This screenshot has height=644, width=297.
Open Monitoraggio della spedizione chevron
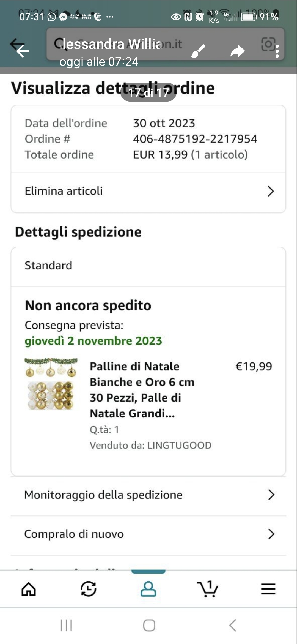click(x=271, y=495)
